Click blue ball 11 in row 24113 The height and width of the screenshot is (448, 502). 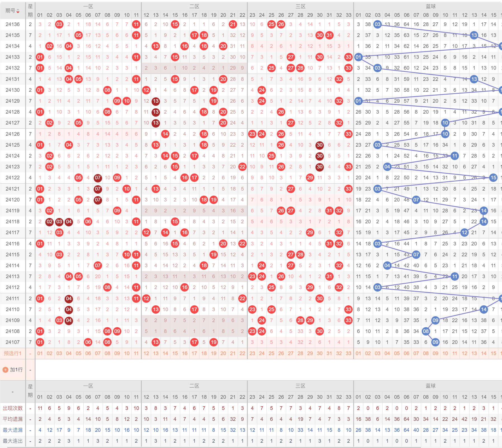[455, 276]
